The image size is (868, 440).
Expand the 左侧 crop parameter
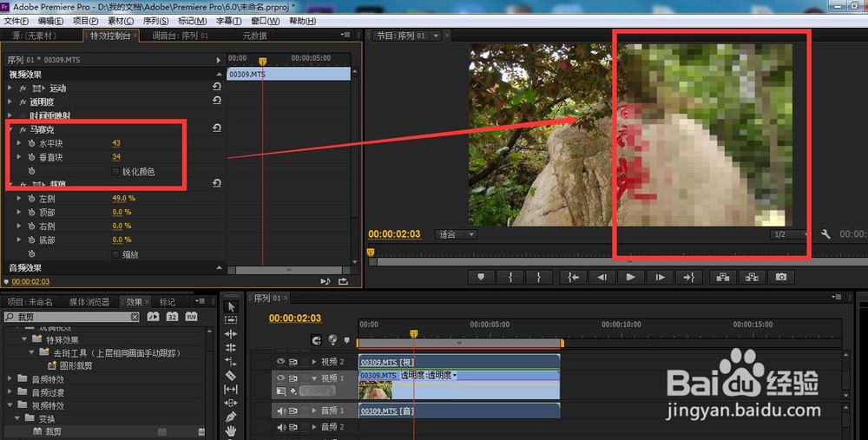pos(19,199)
